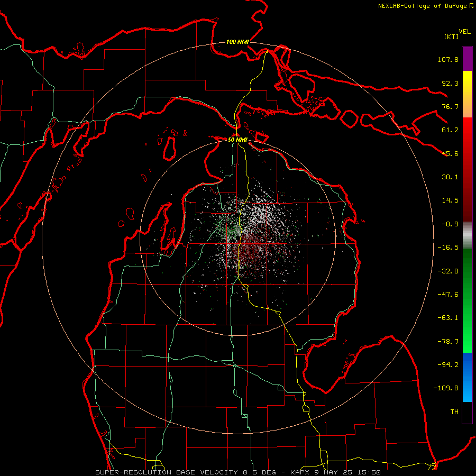This screenshot has width=476, height=476.
Task: Click the -63.1 scale value
Action: coord(448,318)
